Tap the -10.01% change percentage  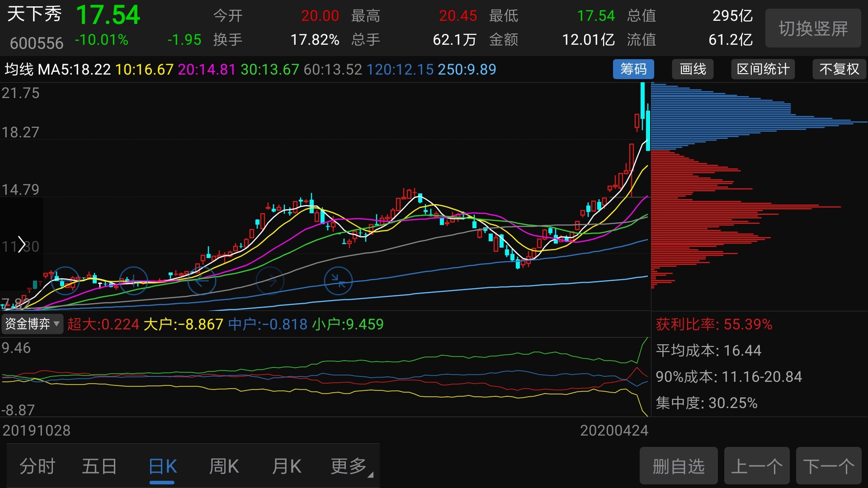pos(102,40)
